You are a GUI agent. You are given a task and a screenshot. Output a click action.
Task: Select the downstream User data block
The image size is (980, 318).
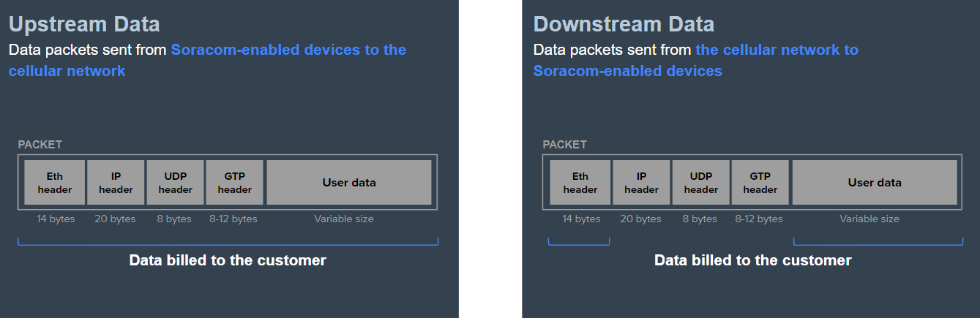[x=875, y=183]
